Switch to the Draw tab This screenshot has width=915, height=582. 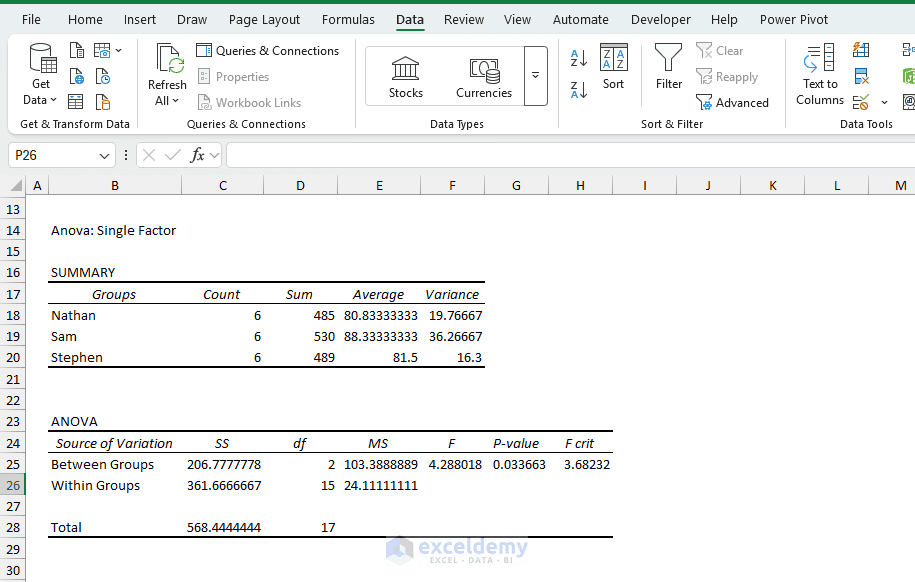click(x=192, y=20)
